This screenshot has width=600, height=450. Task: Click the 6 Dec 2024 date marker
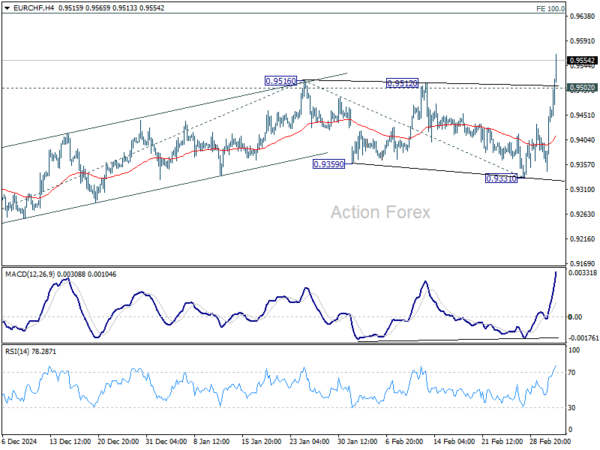point(20,441)
